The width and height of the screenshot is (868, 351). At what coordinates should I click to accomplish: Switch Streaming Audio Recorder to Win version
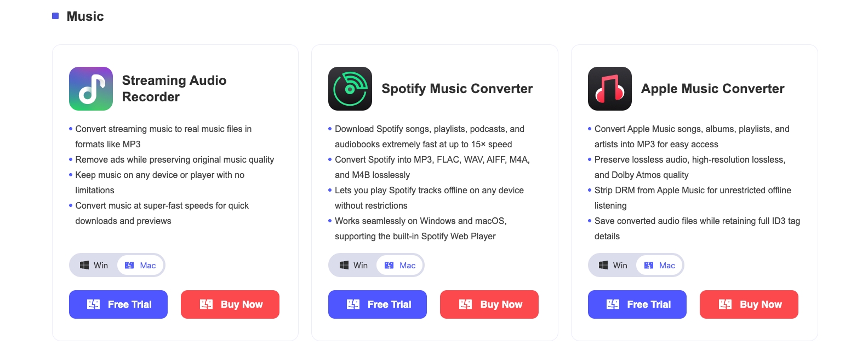click(94, 266)
